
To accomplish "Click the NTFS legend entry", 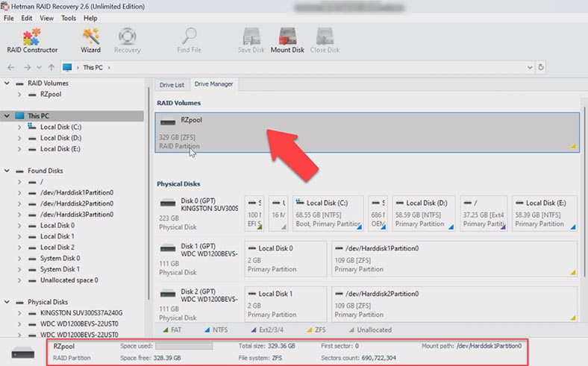I will coord(216,330).
